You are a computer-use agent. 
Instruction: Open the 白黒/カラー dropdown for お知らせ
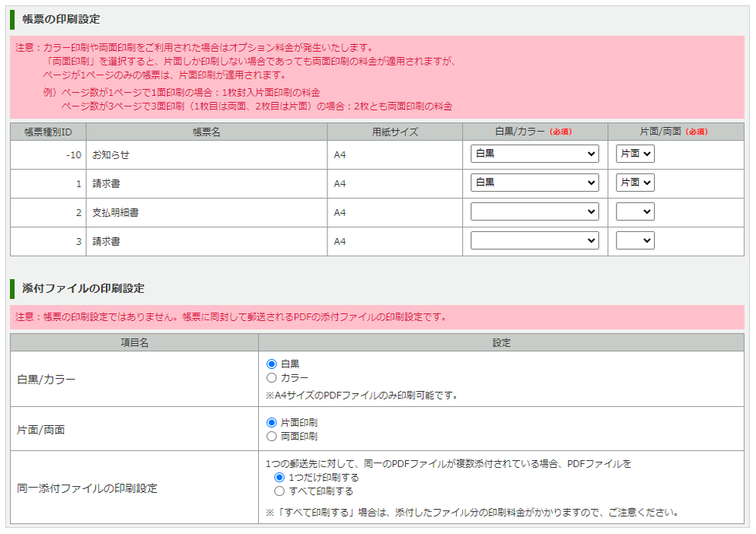(x=534, y=154)
